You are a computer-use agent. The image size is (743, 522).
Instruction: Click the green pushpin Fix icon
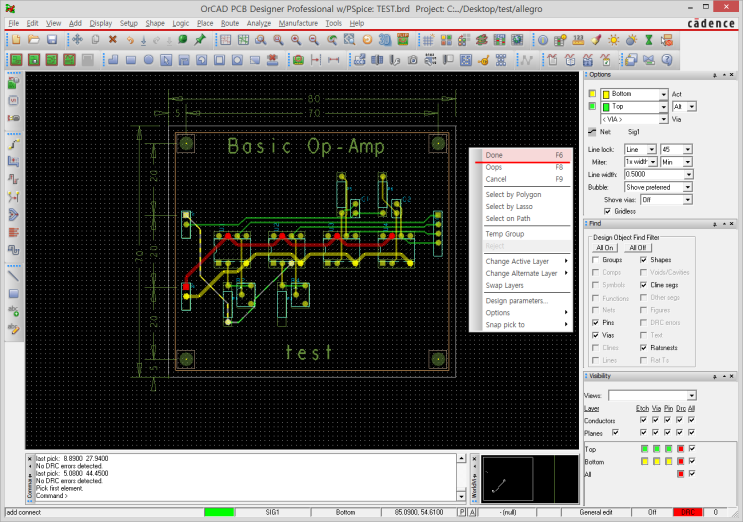point(200,39)
